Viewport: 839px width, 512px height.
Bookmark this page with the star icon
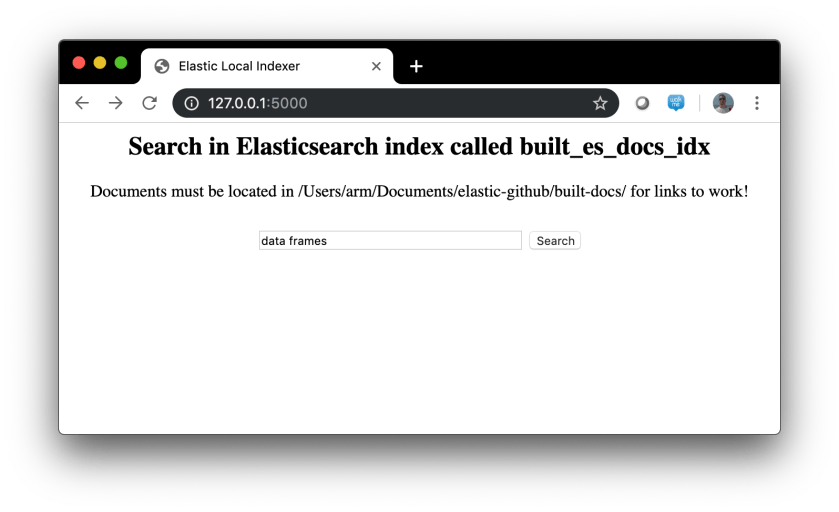pyautogui.click(x=600, y=103)
